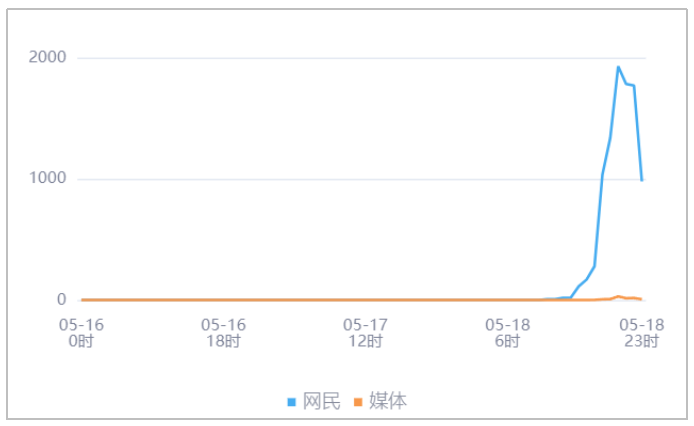Toggle the 网民 series legend label
694x426 pixels.
320,402
